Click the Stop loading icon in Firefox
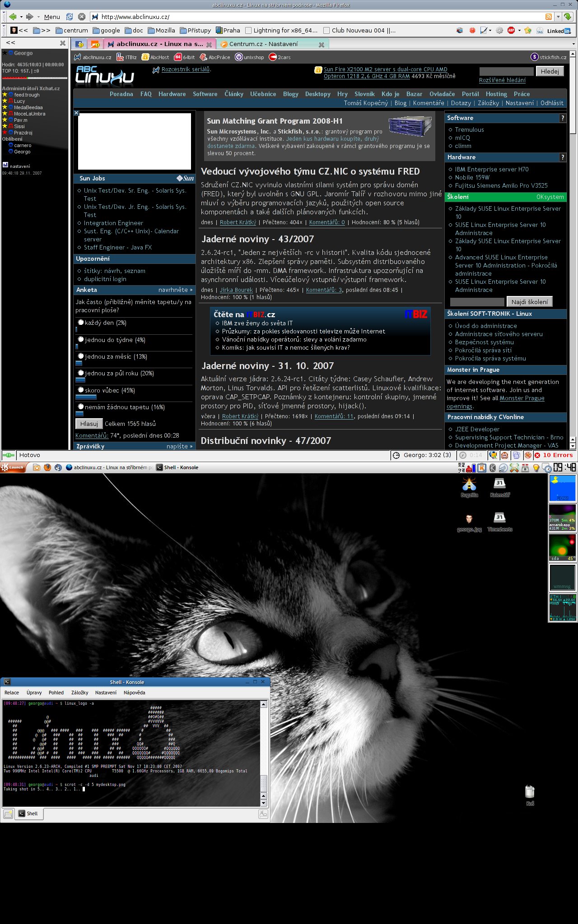The width and height of the screenshot is (578, 924). click(x=82, y=17)
